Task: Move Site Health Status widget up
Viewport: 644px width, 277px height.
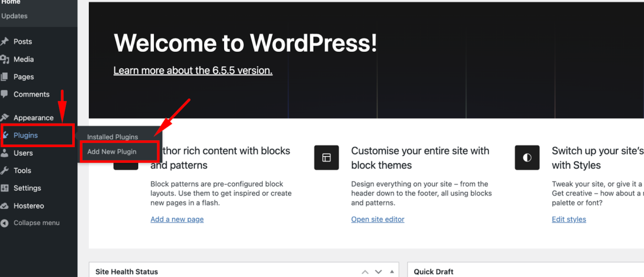Action: [x=365, y=272]
